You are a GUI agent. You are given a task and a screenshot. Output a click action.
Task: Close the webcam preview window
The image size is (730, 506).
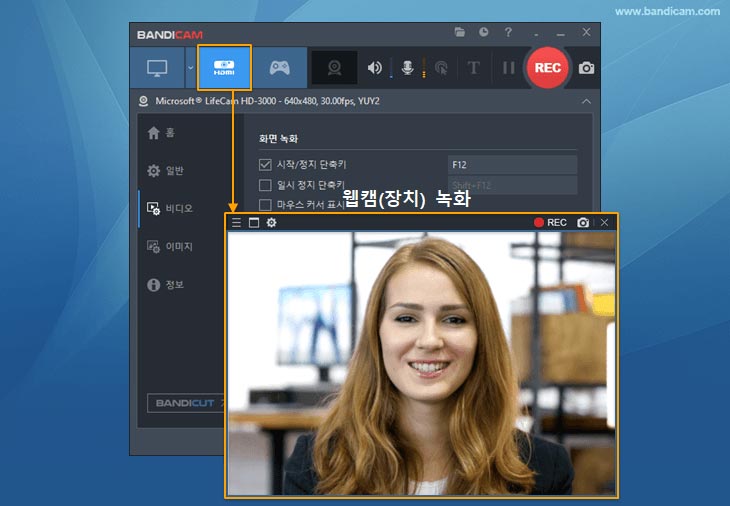tap(604, 223)
